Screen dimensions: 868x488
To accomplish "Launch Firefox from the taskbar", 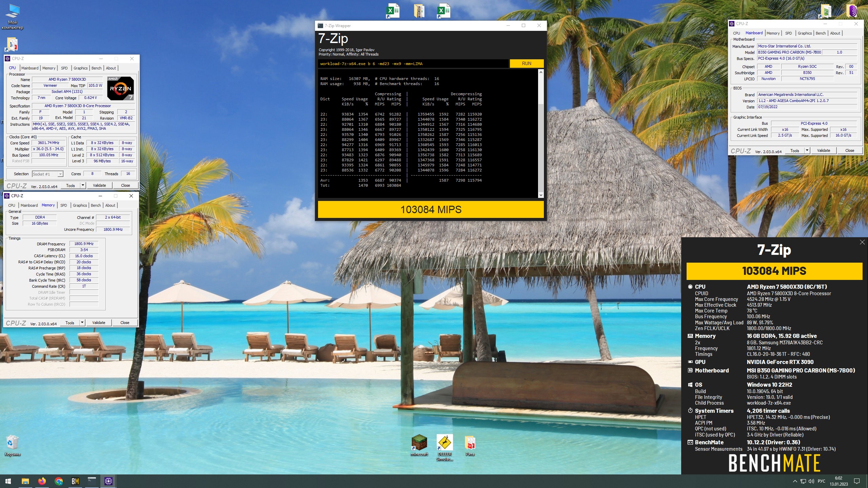I will (x=42, y=481).
